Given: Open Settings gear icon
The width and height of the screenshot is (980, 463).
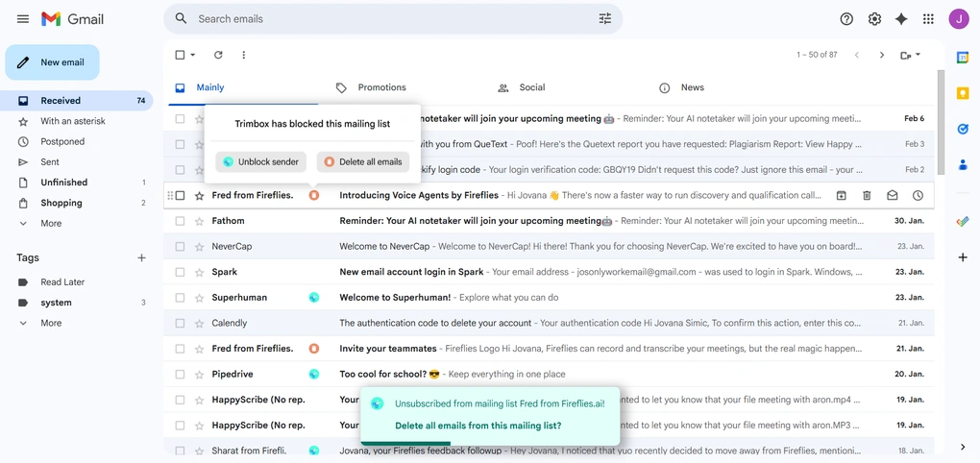Looking at the screenshot, I should click(874, 19).
